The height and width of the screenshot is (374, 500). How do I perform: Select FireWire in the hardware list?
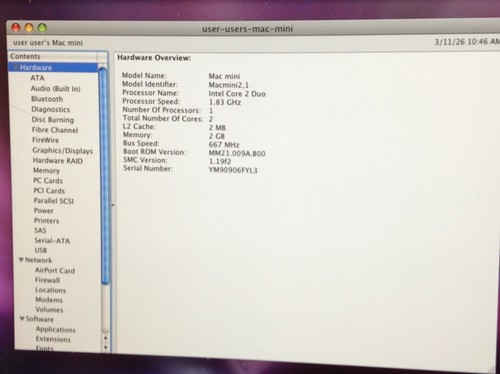[x=46, y=140]
